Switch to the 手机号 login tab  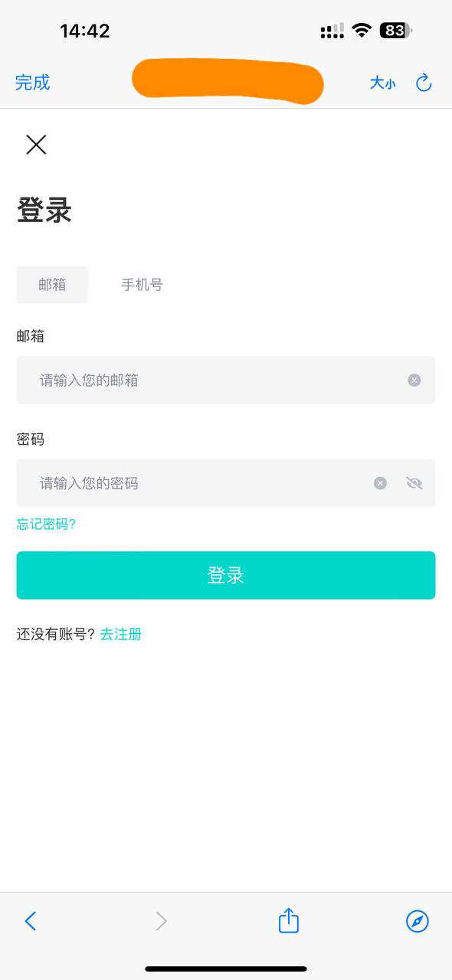(142, 284)
